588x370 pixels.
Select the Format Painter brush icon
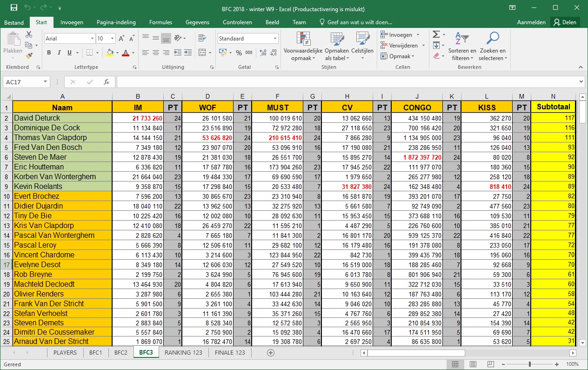29,56
